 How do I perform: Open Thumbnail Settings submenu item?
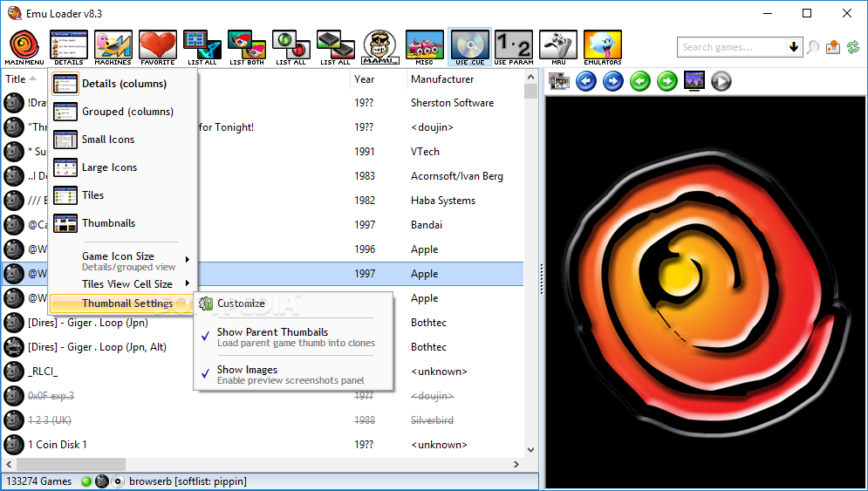pyautogui.click(x=122, y=303)
